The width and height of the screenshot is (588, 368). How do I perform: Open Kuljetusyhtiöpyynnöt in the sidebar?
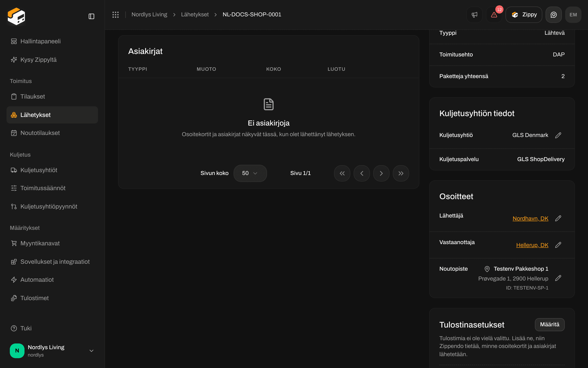(52, 206)
